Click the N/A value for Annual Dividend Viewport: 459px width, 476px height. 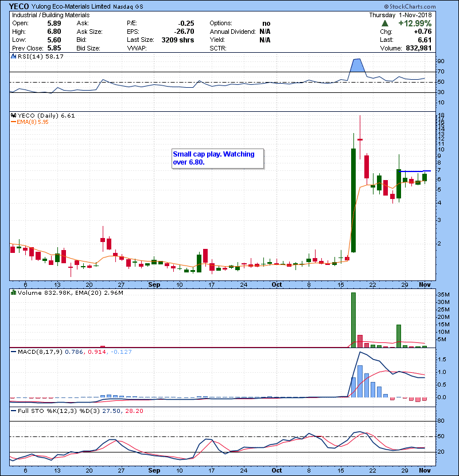pos(265,32)
